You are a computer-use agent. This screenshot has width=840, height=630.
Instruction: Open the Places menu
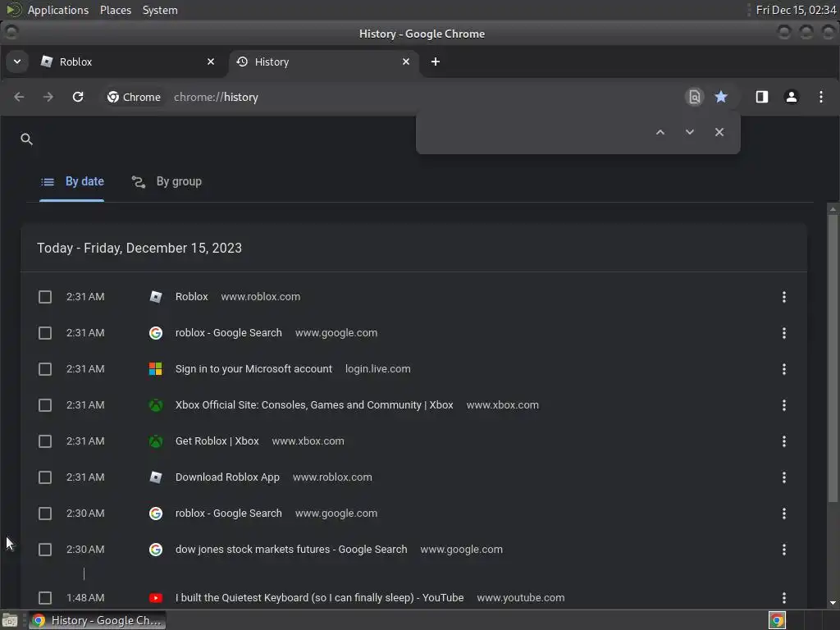click(115, 10)
